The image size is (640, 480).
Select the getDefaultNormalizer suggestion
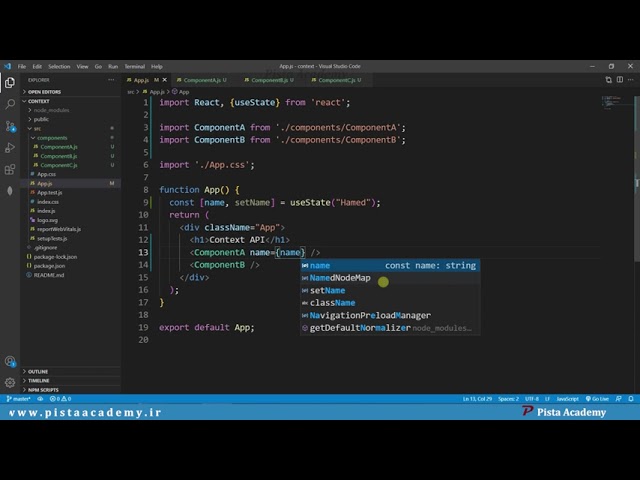[390, 328]
